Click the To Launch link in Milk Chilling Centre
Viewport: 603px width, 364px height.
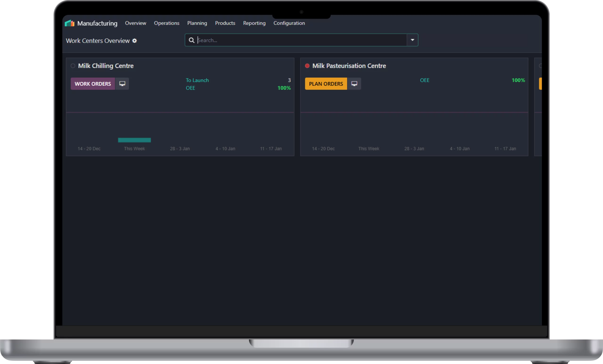point(197,80)
